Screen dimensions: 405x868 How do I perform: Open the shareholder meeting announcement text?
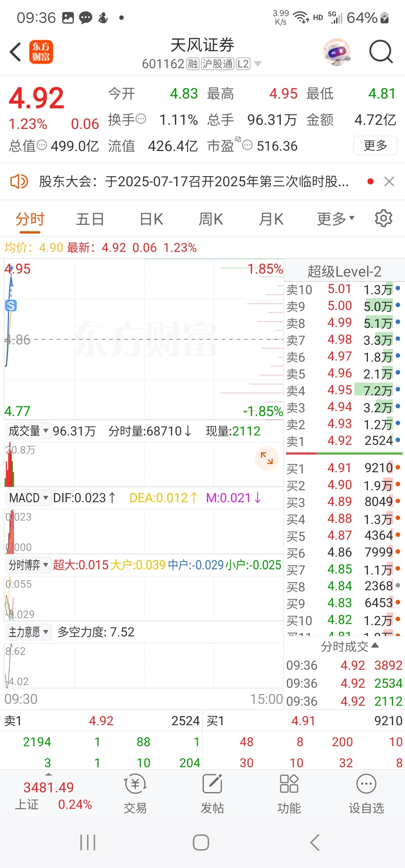[x=194, y=182]
